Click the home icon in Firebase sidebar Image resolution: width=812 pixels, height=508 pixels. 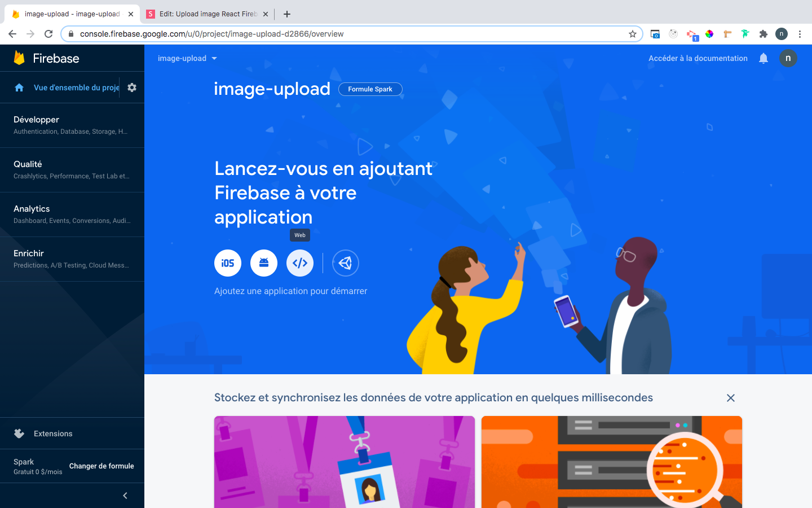tap(19, 87)
